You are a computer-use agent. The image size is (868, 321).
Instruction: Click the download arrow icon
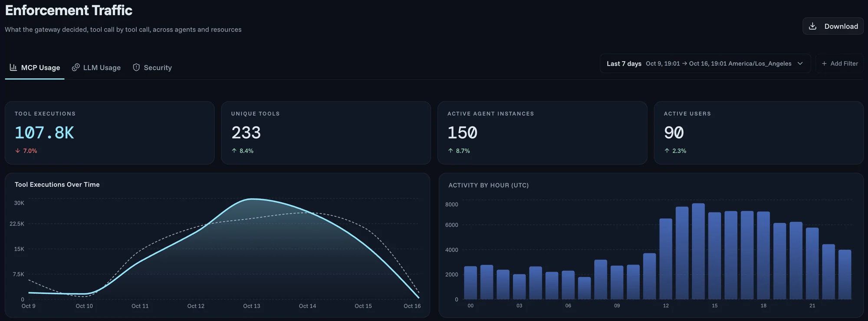(x=812, y=26)
